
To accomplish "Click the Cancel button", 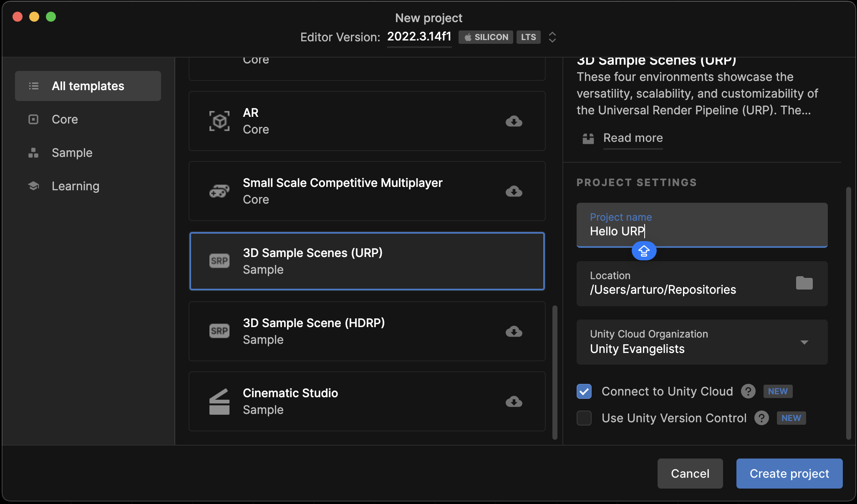I will pyautogui.click(x=690, y=474).
